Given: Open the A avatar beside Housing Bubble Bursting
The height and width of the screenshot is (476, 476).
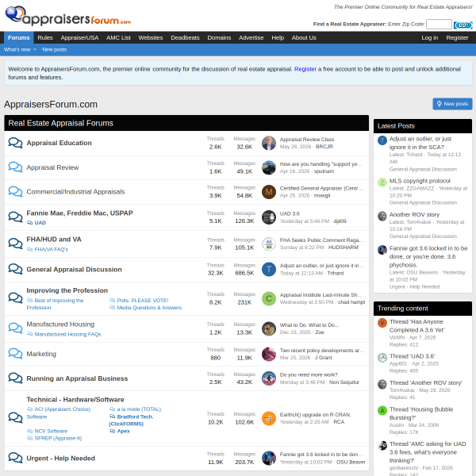Looking at the screenshot, I should 382,410.
